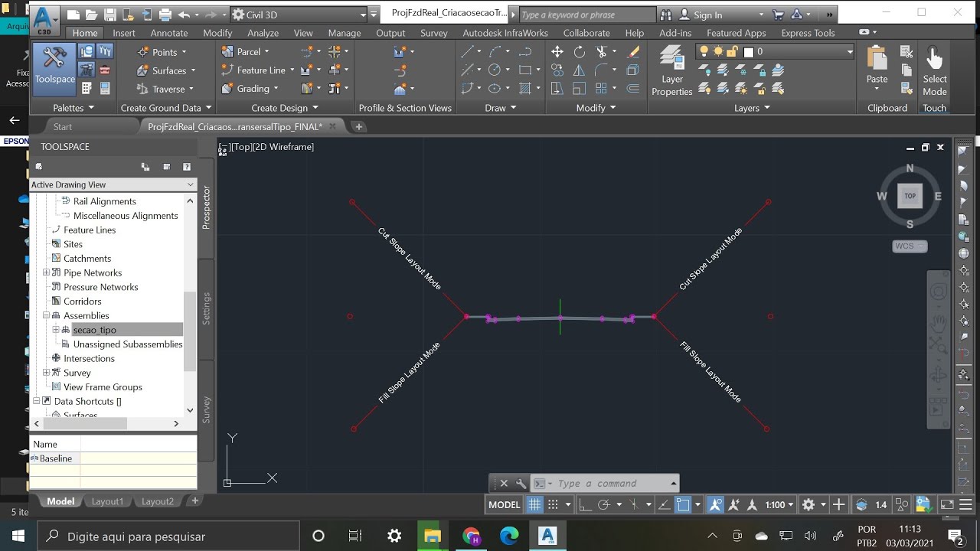
Task: Toggle layer 0 on/off lightbulb
Action: (x=704, y=51)
